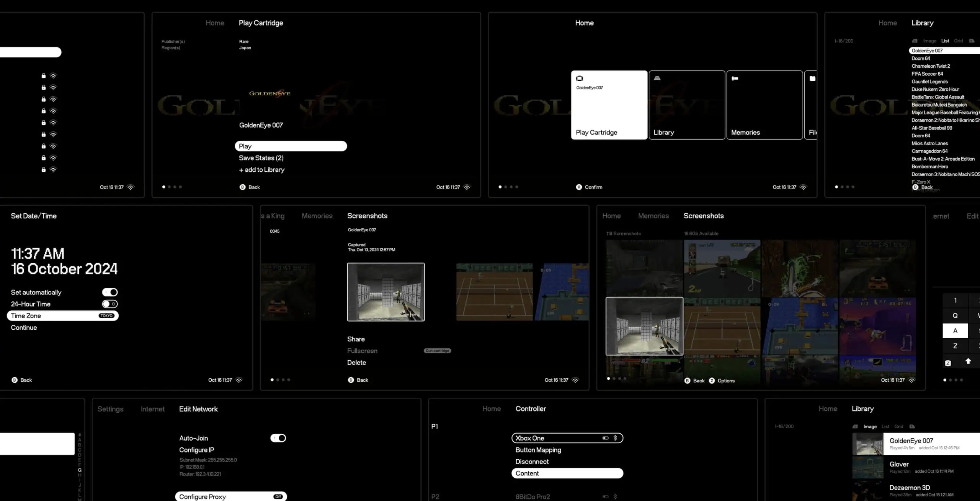
Task: Go to Memories tab beside Screenshots detail
Action: [317, 216]
